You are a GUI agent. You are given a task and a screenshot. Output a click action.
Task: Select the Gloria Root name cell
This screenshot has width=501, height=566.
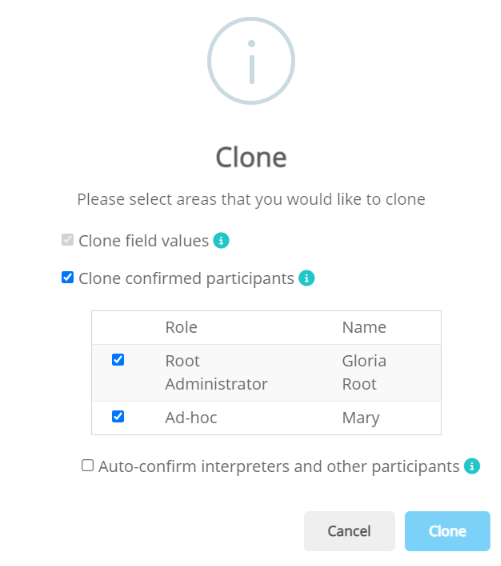pos(364,372)
